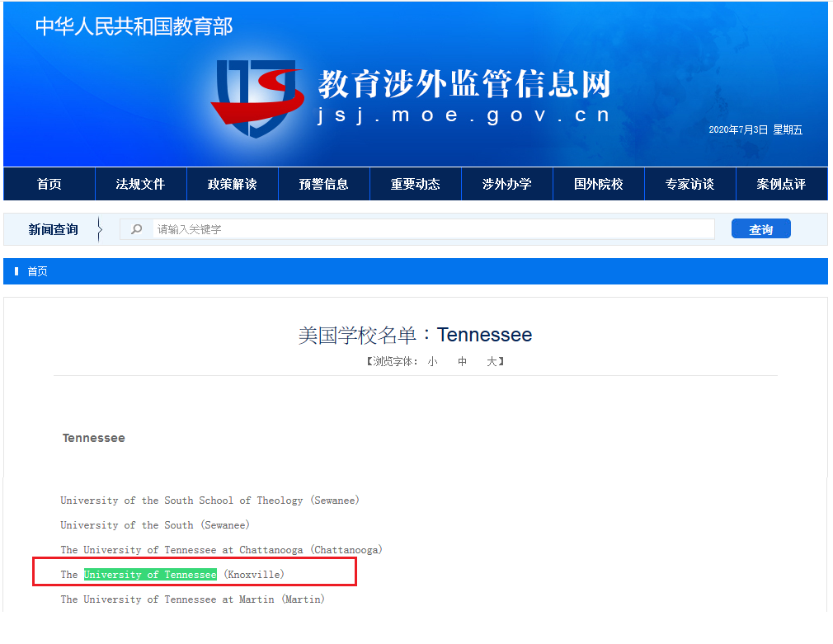Set browsing font size to 中

point(462,361)
